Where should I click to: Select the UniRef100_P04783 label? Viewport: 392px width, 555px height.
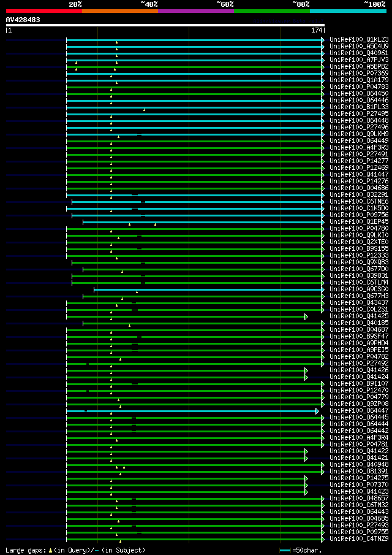(359, 86)
